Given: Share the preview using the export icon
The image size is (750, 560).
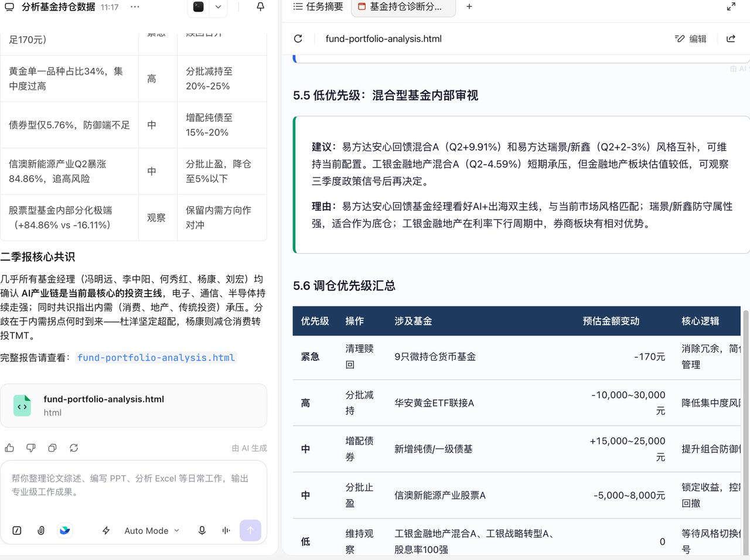Looking at the screenshot, I should pyautogui.click(x=731, y=39).
